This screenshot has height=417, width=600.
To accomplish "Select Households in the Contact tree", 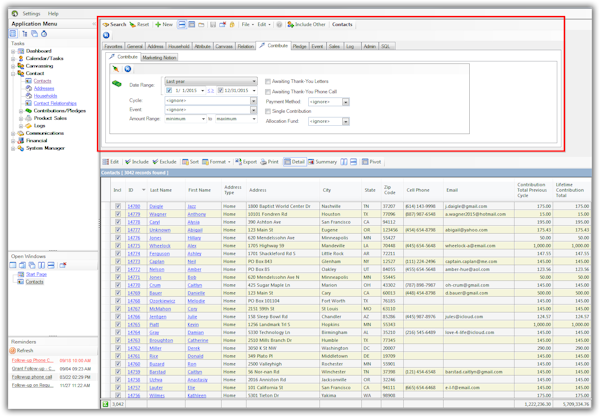I will click(46, 95).
